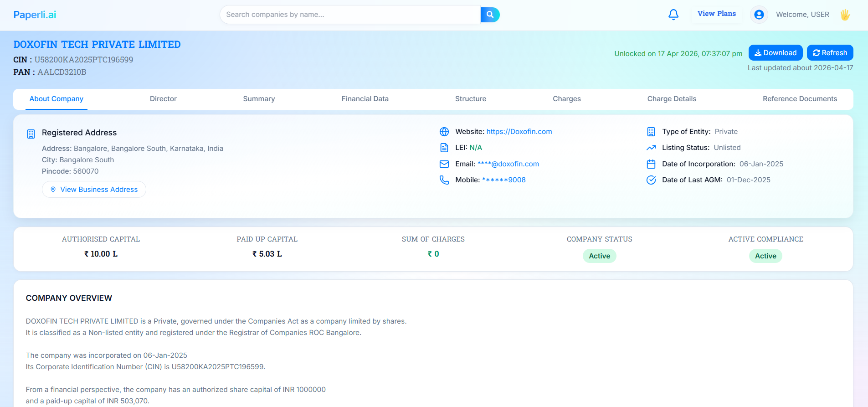Screen dimensions: 868x407
Task: Click the trend arrow icon beside Listing Status
Action: (x=651, y=148)
